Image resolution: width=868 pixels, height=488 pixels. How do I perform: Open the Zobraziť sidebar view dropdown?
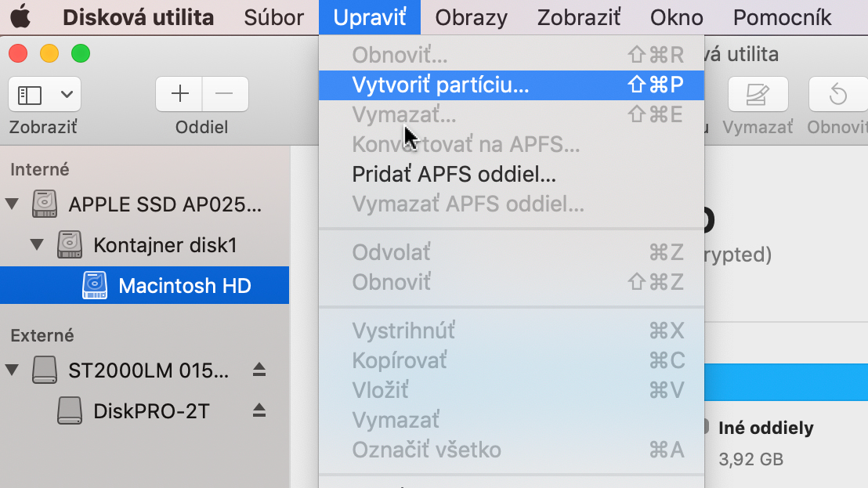(45, 94)
